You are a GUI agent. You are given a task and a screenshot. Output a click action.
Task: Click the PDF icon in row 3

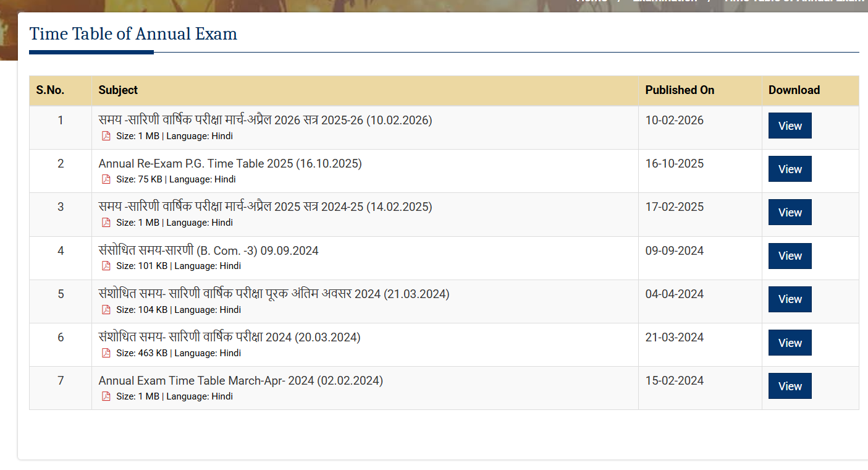106,222
